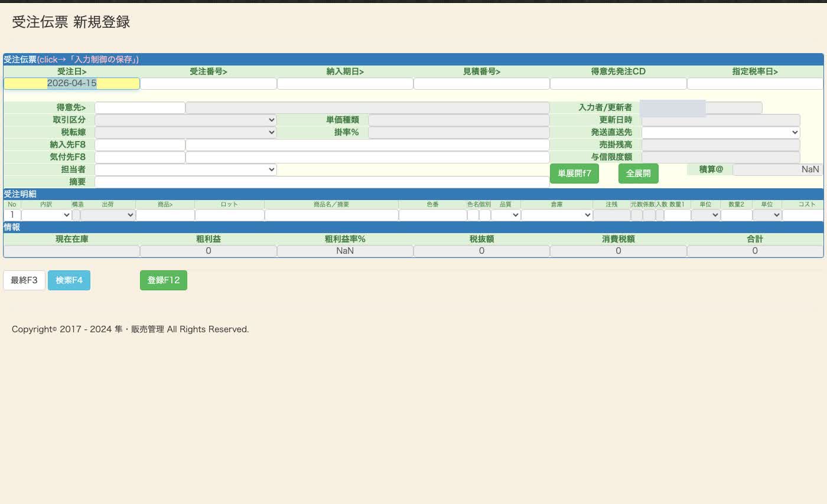Click the 商品名/摘要 field in detail row
827x504 pixels.
pyautogui.click(x=331, y=215)
